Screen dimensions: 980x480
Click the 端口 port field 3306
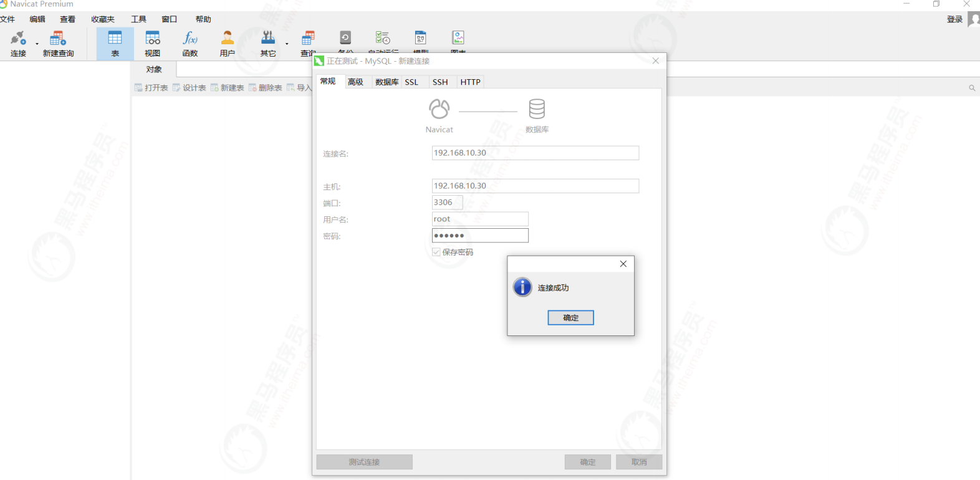coord(447,203)
